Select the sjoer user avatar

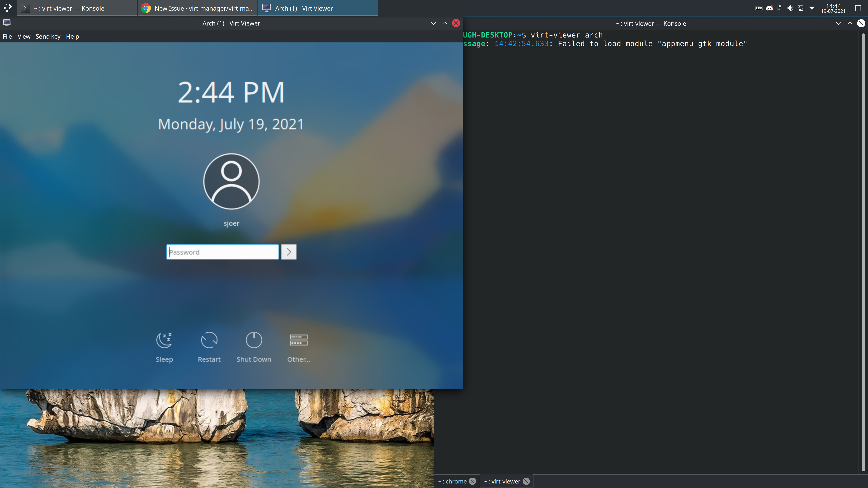231,181
